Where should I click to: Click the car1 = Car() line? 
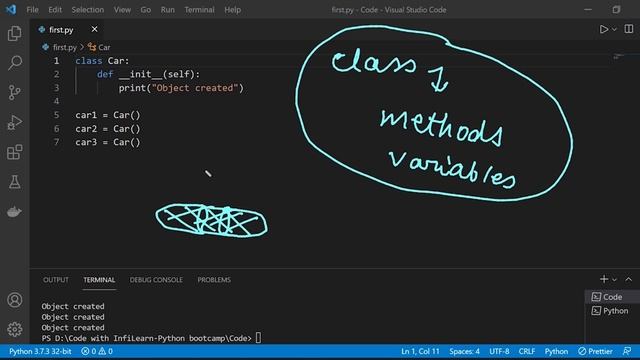[107, 115]
